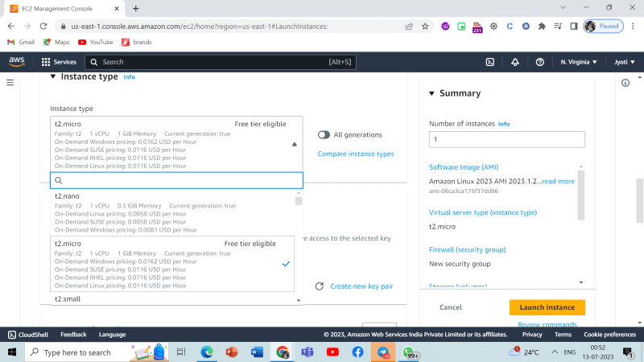Click the summary panel scrollbar
Viewport: 644px width, 362px height.
(580, 195)
